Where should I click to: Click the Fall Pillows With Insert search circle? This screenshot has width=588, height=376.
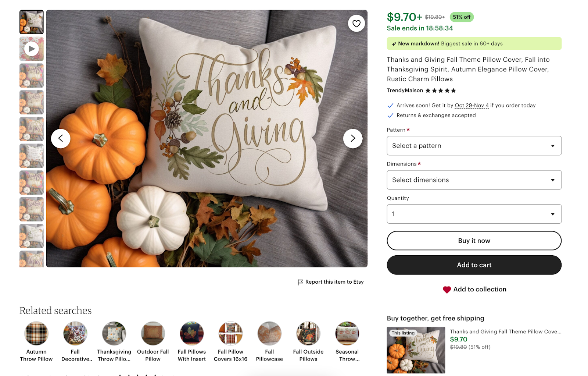point(191,333)
